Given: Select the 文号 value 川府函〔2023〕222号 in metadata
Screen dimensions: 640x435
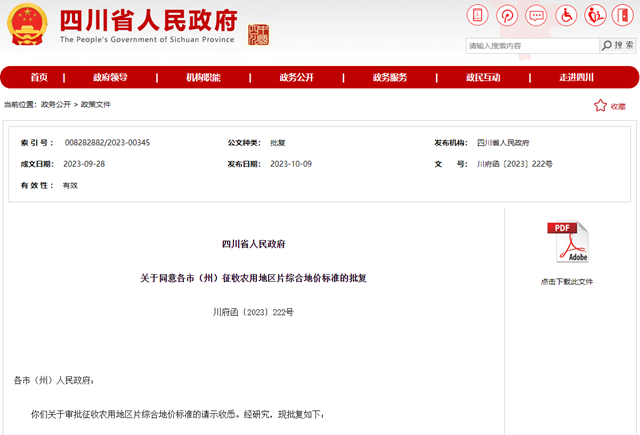Looking at the screenshot, I should click(x=515, y=164).
